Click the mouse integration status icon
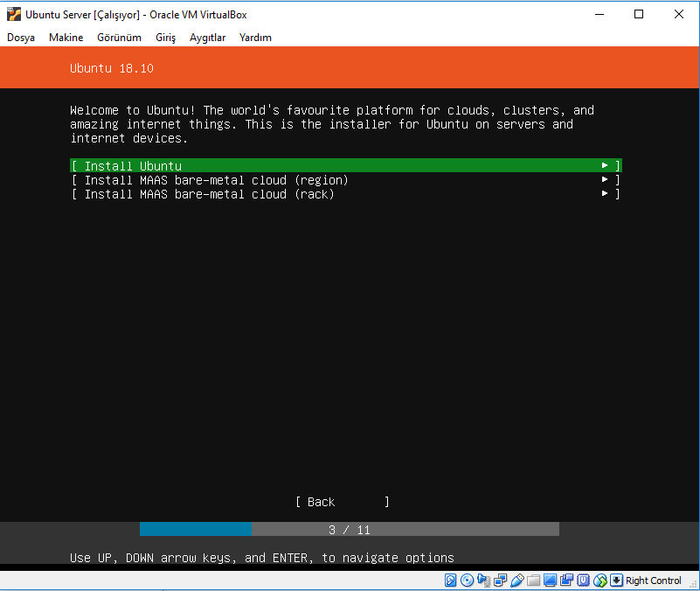Screen dimensions: 700x591 [600, 581]
